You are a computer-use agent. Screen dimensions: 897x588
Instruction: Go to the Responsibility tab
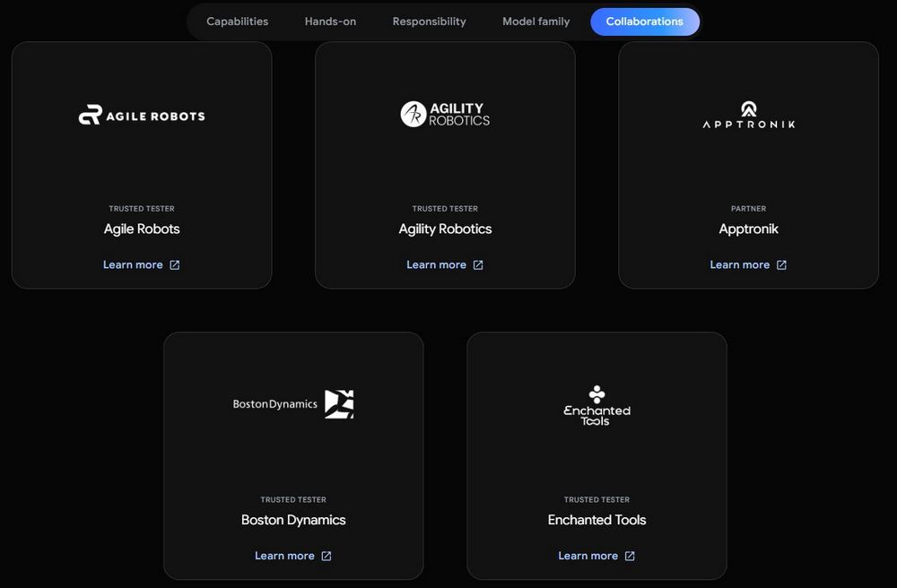pyautogui.click(x=429, y=22)
